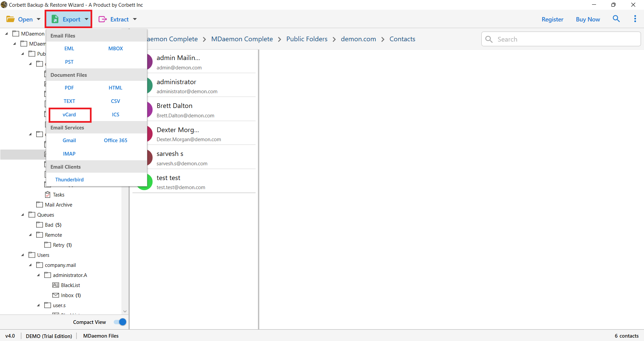Collapse the user.s tree node
Viewport: 644px width, 341px height.
[38, 305]
